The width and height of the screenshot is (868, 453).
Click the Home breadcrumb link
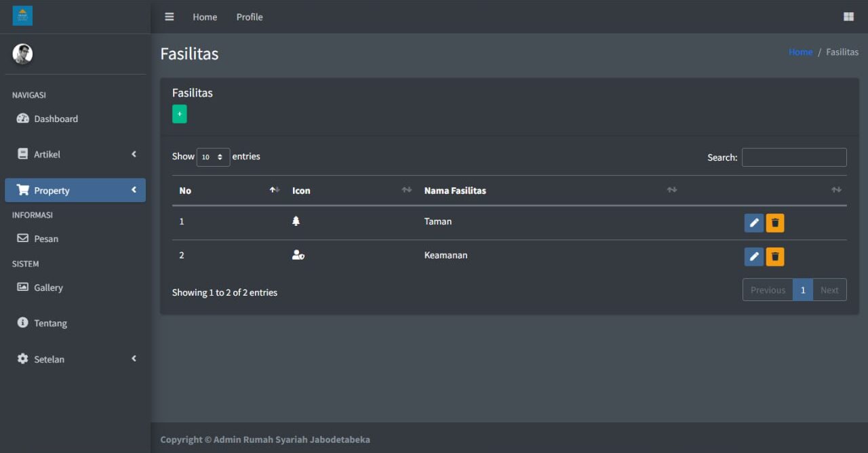click(800, 52)
